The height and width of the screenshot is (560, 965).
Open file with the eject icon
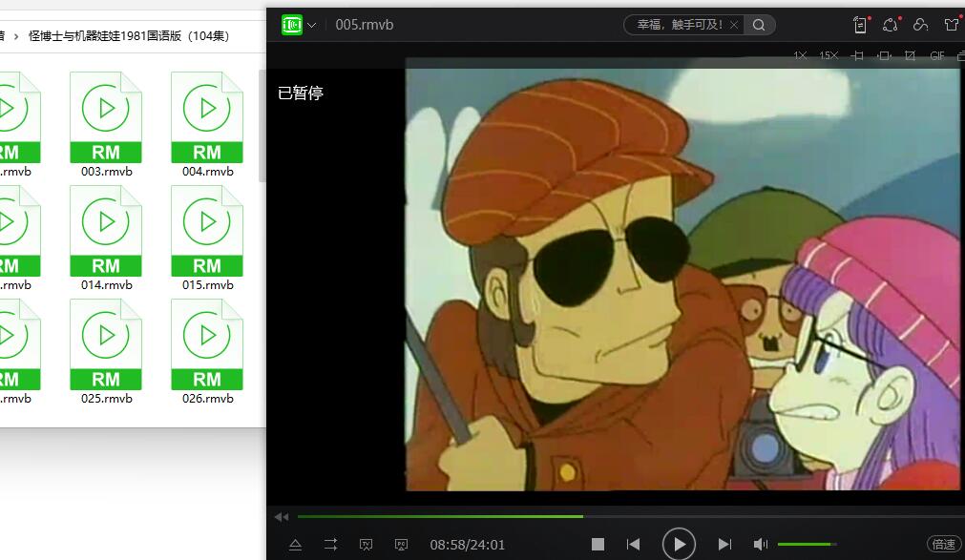click(295, 544)
